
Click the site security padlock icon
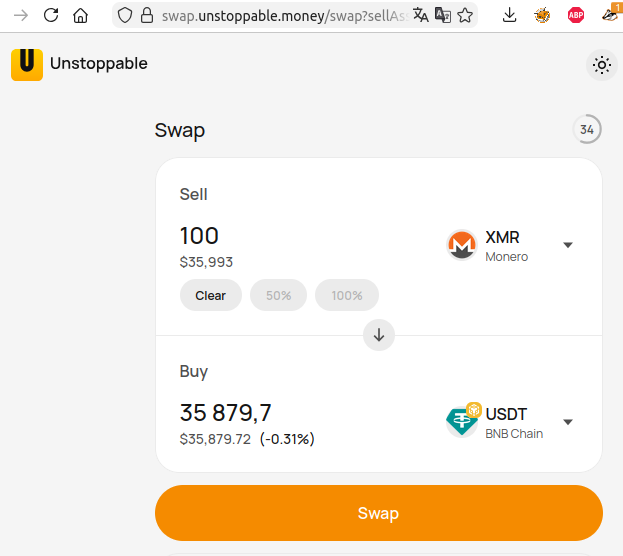pos(147,15)
